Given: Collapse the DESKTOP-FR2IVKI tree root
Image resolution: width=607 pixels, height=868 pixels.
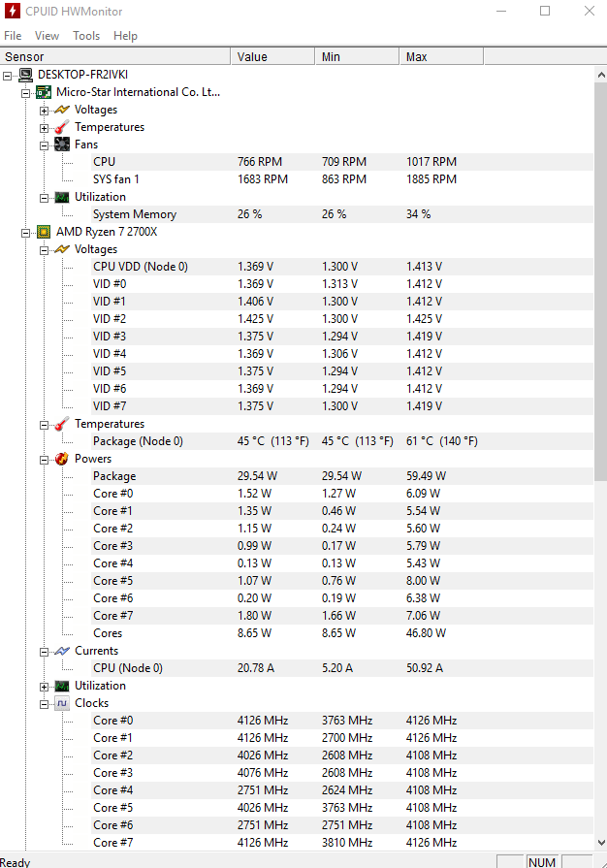Looking at the screenshot, I should tap(8, 74).
